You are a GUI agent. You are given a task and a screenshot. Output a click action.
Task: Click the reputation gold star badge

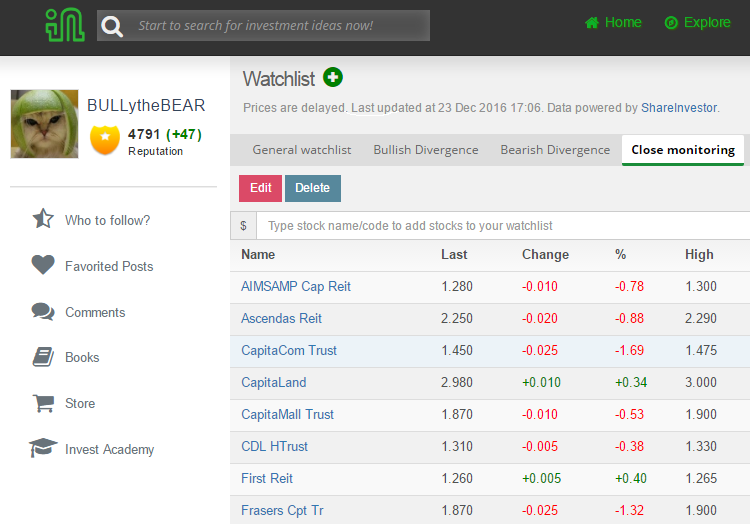click(x=105, y=140)
